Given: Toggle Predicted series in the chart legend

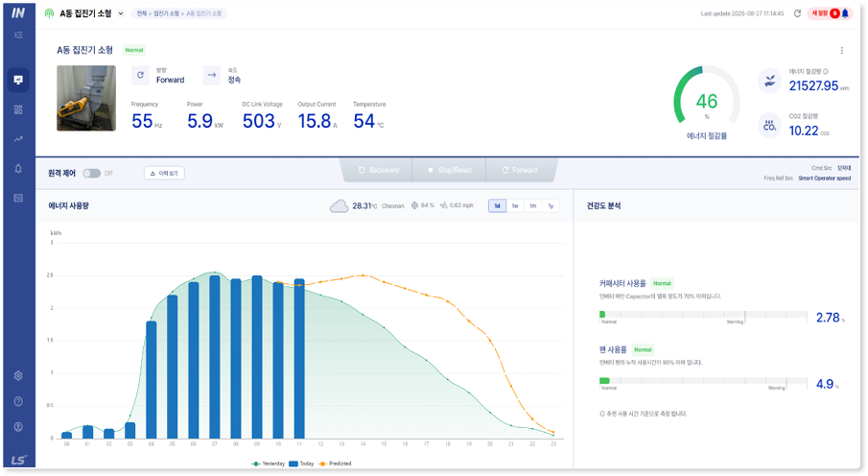Looking at the screenshot, I should click(335, 464).
